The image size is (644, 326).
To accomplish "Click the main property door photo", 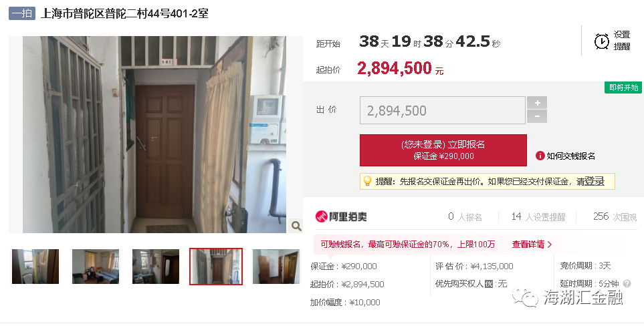I will (x=154, y=134).
